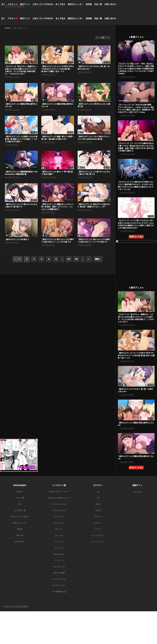The image size is (157, 644).
Task: Select the rightmost layout view icon
Action: point(108,37)
